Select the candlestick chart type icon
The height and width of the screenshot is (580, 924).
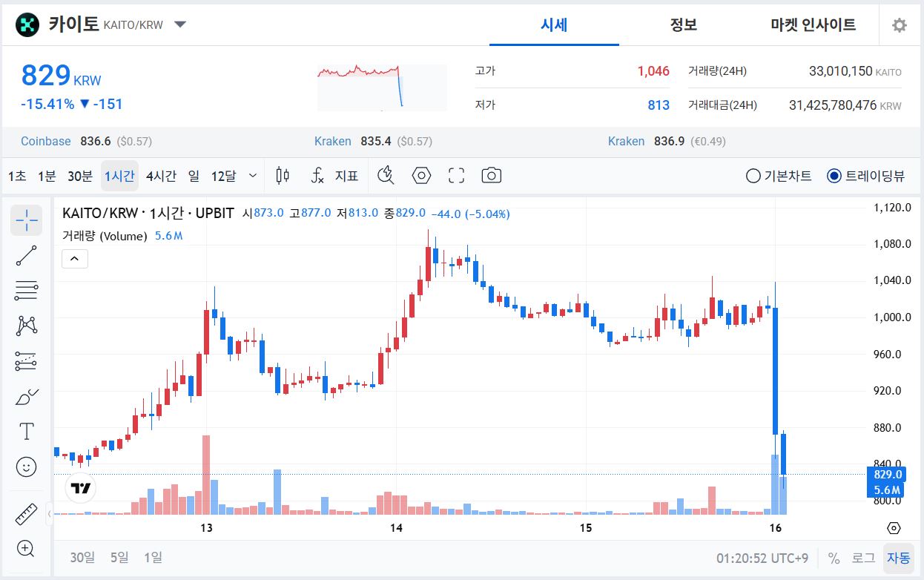click(x=282, y=175)
